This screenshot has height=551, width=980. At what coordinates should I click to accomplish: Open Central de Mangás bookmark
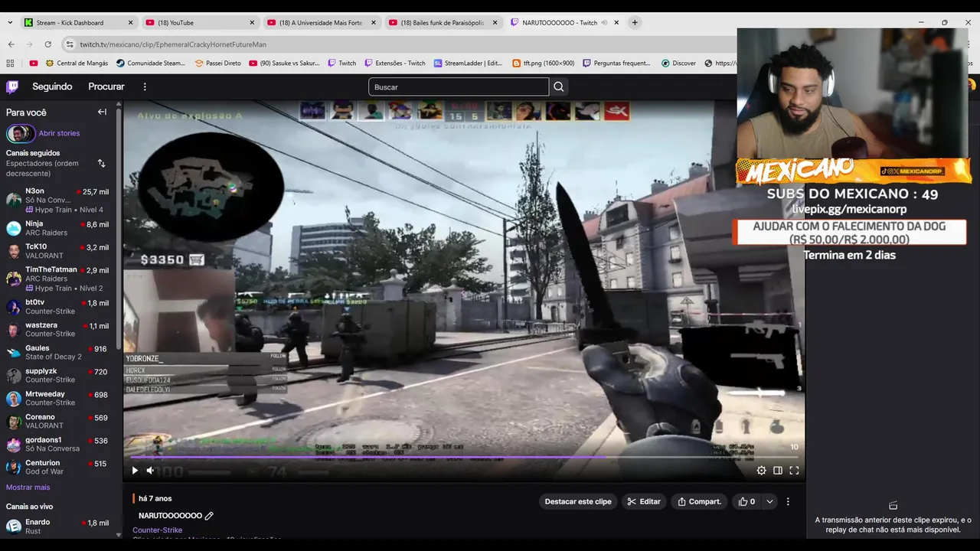coord(77,64)
